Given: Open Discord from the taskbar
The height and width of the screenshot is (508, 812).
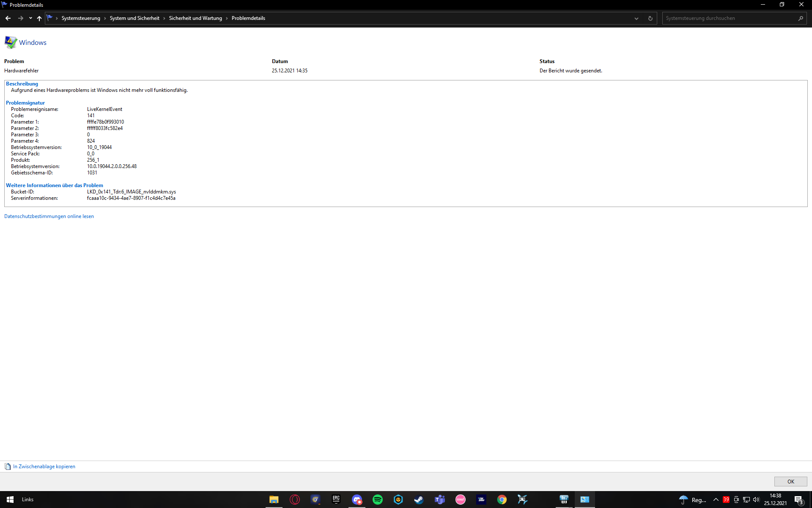Looking at the screenshot, I should coord(357,500).
